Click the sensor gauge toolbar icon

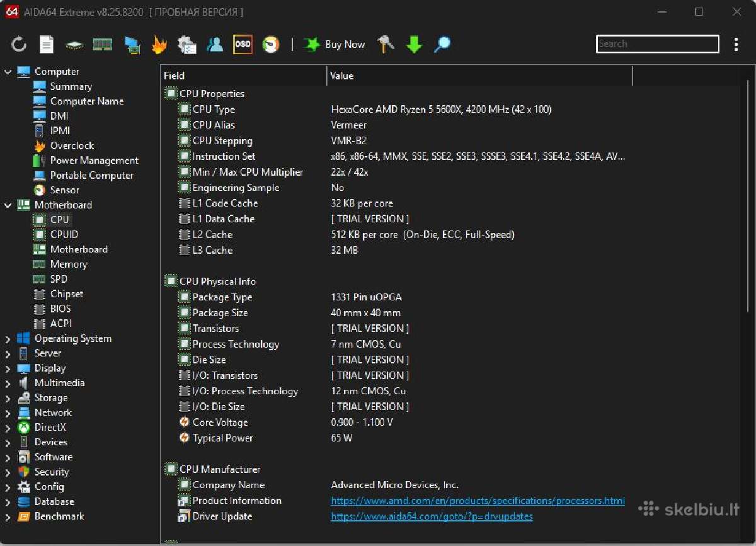coord(271,44)
